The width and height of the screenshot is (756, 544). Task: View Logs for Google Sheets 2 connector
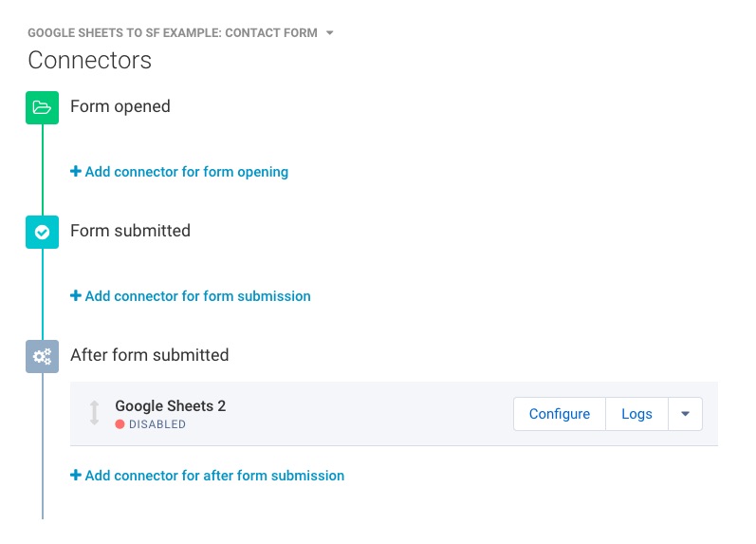click(x=636, y=414)
